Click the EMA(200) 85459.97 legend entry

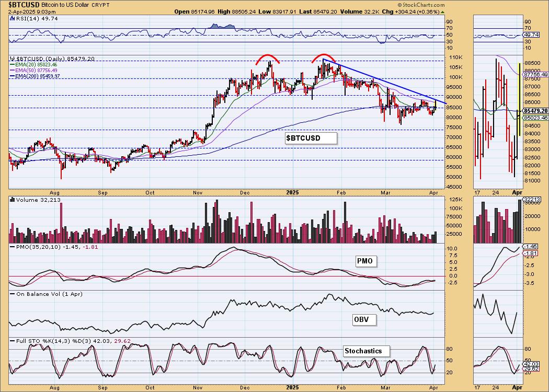35,76
